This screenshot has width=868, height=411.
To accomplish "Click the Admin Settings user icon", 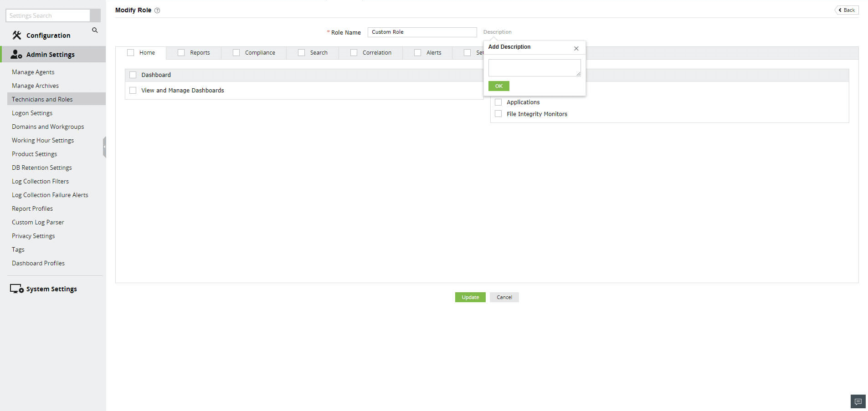I will point(16,55).
